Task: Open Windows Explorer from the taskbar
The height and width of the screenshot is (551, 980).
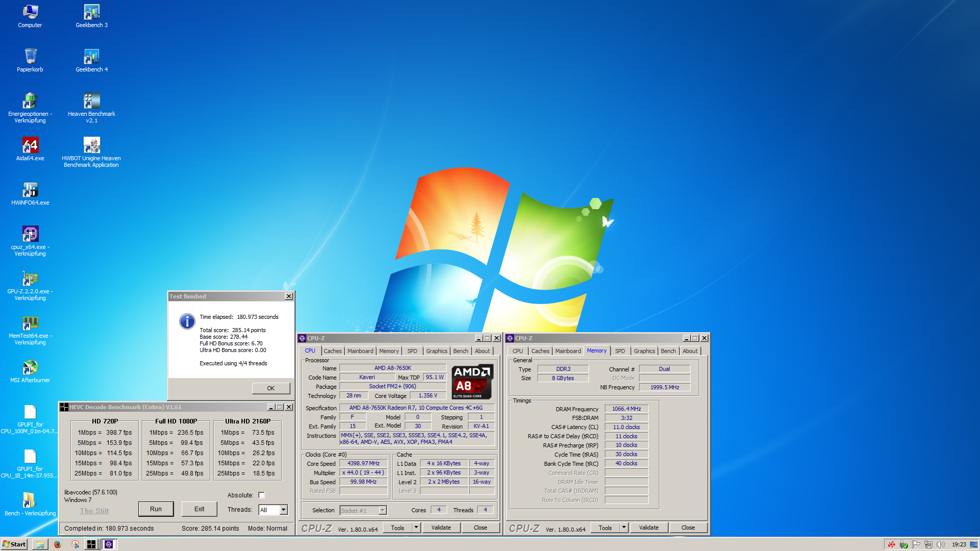Action: pyautogui.click(x=40, y=544)
